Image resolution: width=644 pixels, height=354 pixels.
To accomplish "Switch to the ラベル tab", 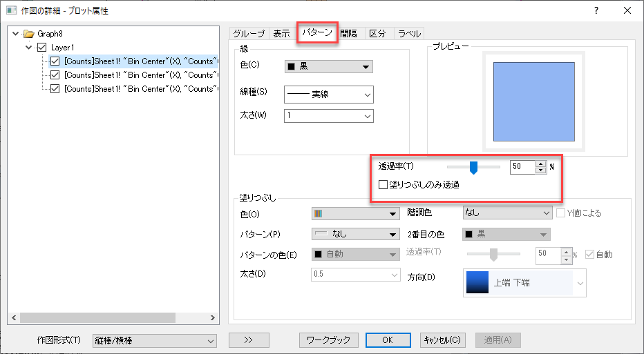I will pos(409,33).
